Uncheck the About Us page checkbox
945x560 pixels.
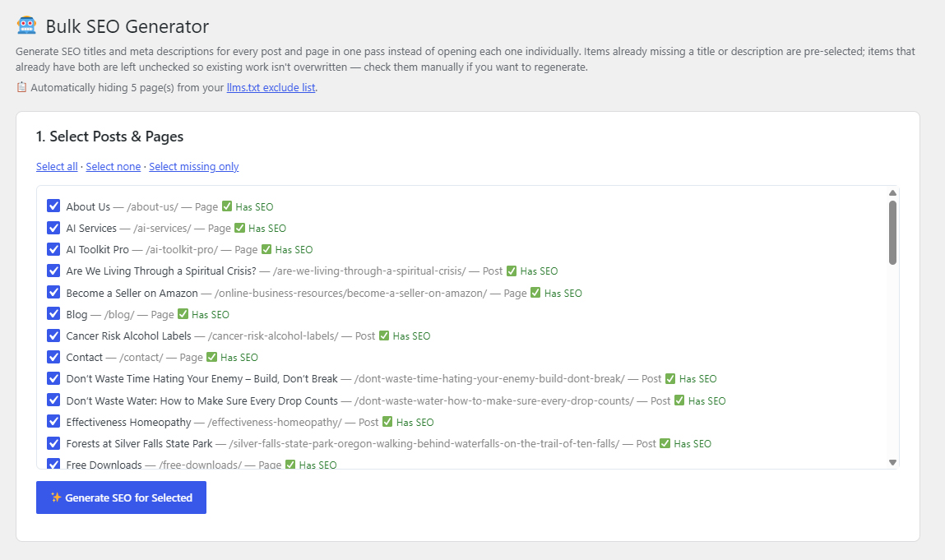(x=53, y=206)
